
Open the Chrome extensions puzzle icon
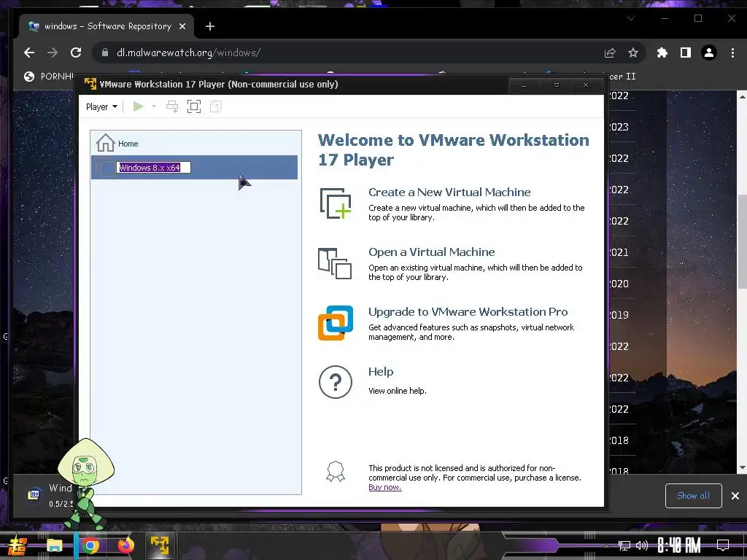click(662, 52)
